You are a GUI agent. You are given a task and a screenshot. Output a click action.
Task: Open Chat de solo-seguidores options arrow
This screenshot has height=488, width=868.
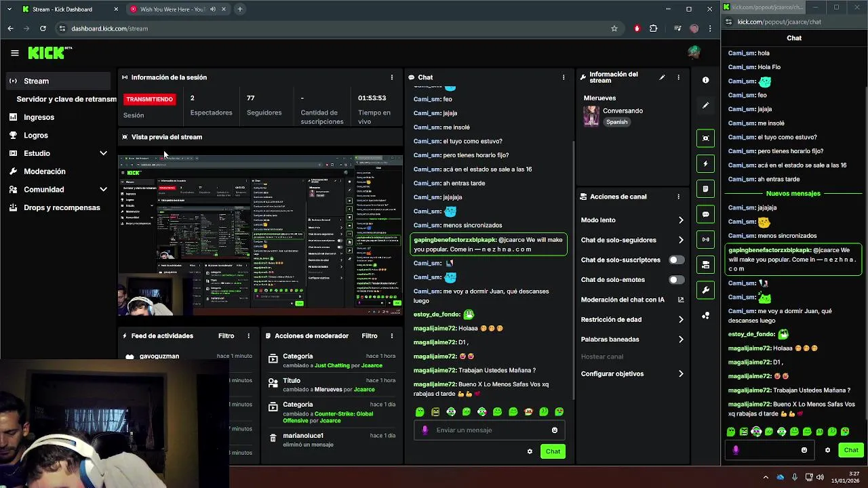(x=681, y=240)
